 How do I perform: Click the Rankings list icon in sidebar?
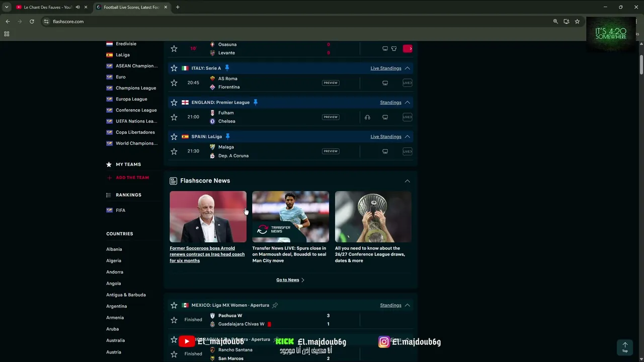109,195
